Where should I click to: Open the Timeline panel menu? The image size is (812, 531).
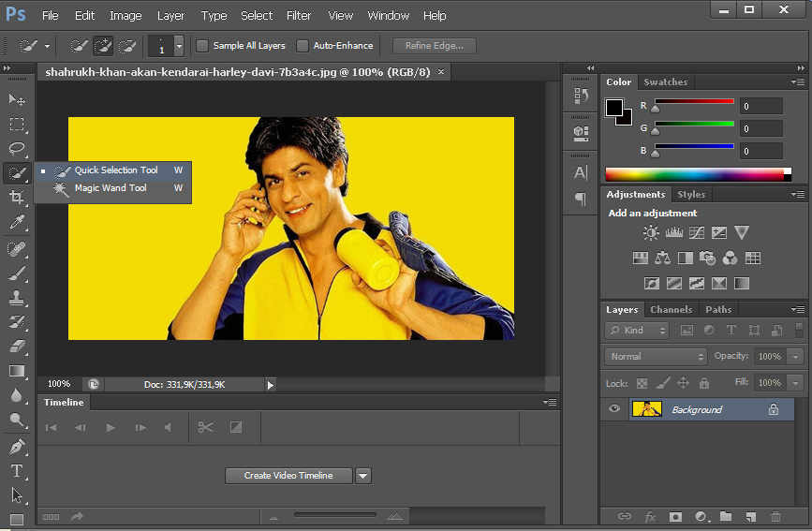550,402
